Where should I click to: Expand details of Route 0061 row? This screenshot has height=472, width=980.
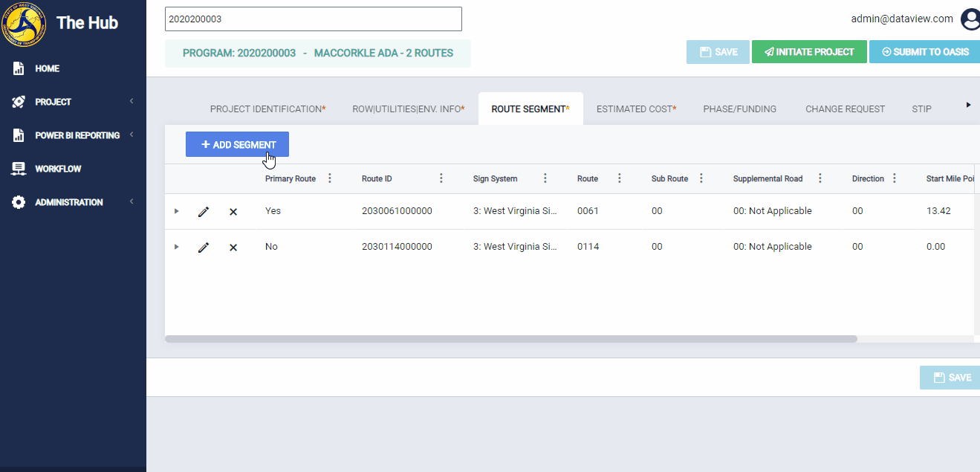(176, 211)
